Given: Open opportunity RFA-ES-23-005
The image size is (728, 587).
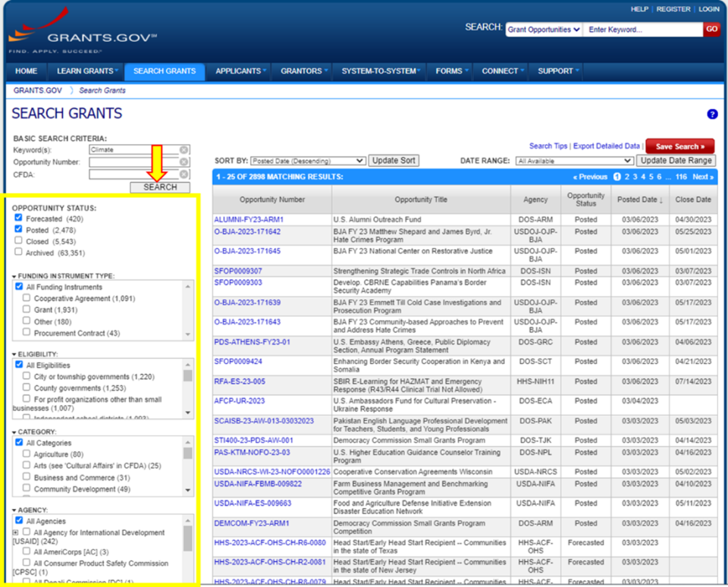Looking at the screenshot, I should 240,381.
